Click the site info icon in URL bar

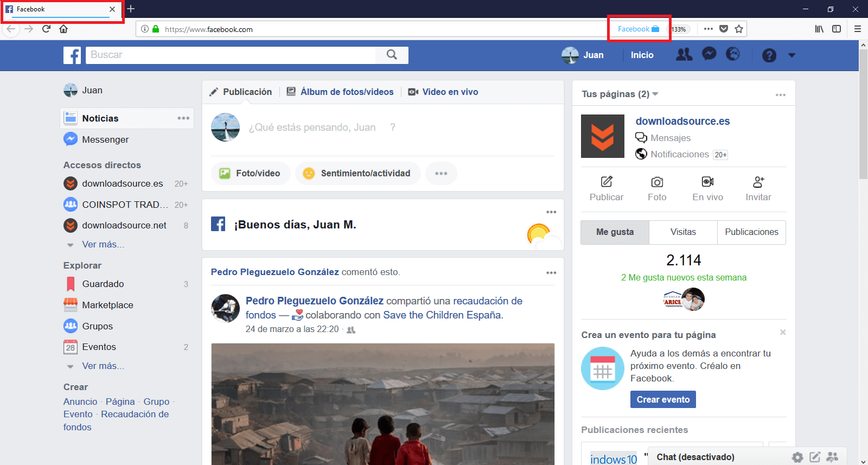[145, 29]
